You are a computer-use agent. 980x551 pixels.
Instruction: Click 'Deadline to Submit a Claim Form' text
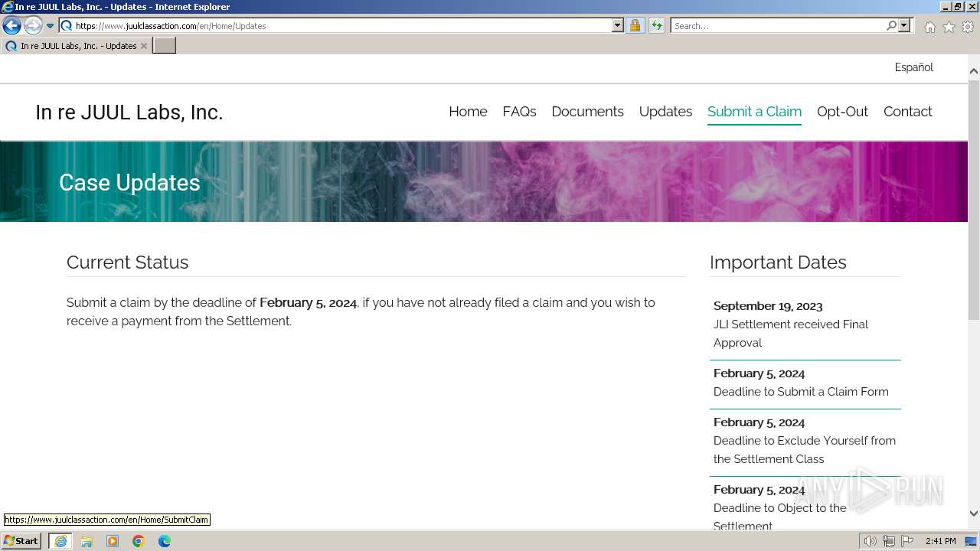(801, 392)
